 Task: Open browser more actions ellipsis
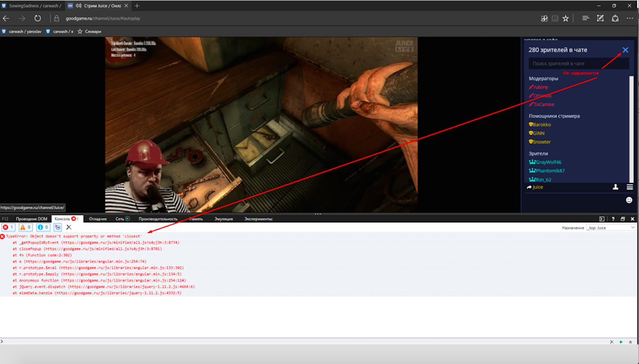pyautogui.click(x=630, y=18)
